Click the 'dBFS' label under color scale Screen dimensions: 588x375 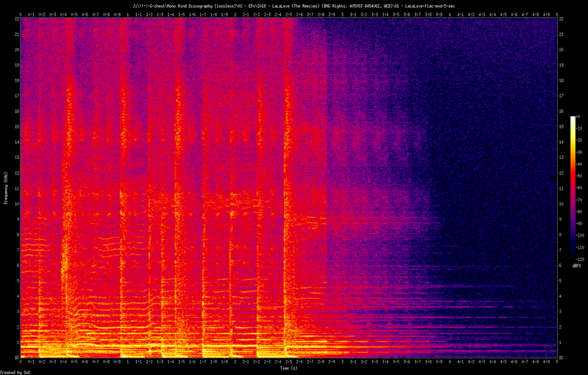coord(577,266)
